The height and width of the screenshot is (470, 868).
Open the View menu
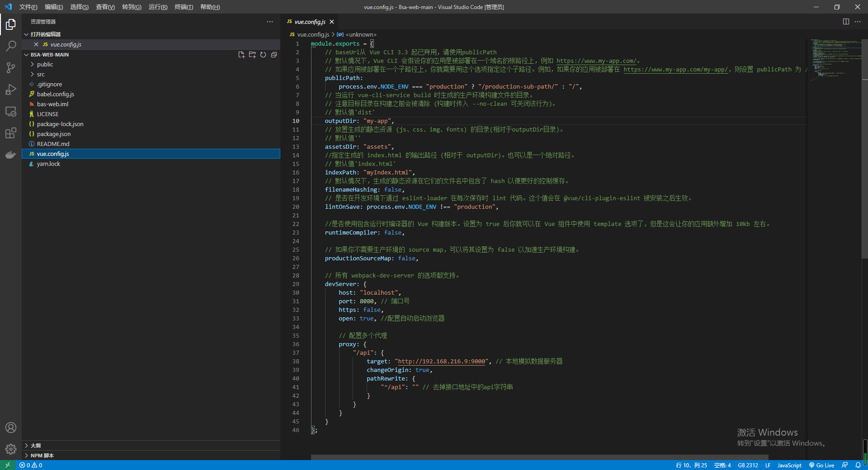pyautogui.click(x=105, y=7)
